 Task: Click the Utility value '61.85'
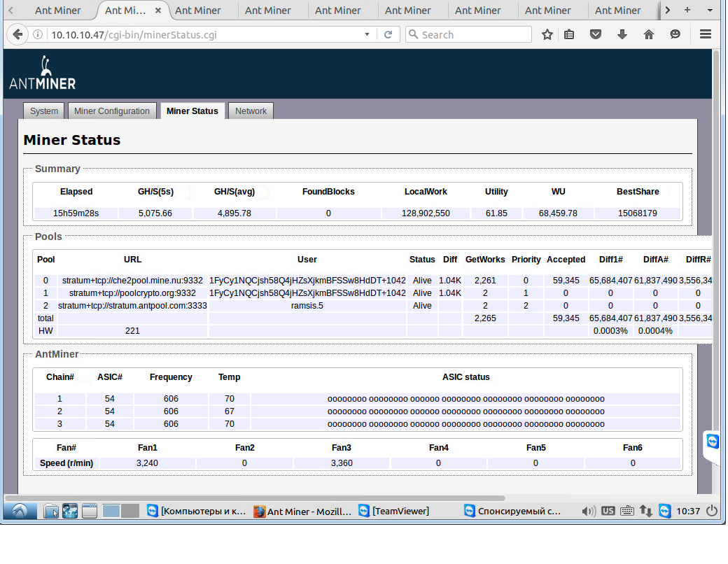496,213
